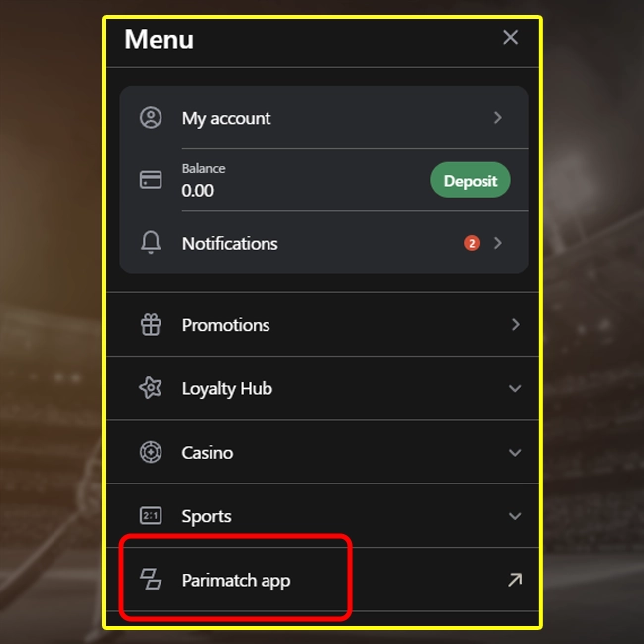Click the Balance card icon
Viewport: 644px width, 644px height.
151,180
